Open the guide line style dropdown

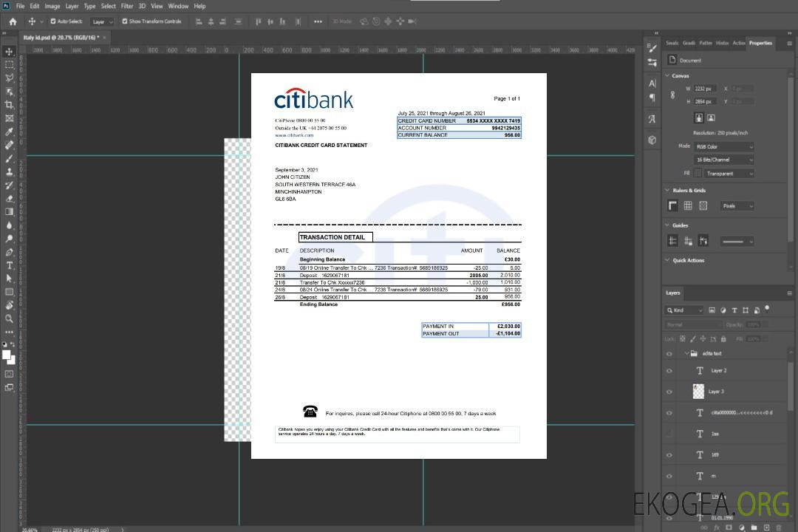click(x=737, y=242)
